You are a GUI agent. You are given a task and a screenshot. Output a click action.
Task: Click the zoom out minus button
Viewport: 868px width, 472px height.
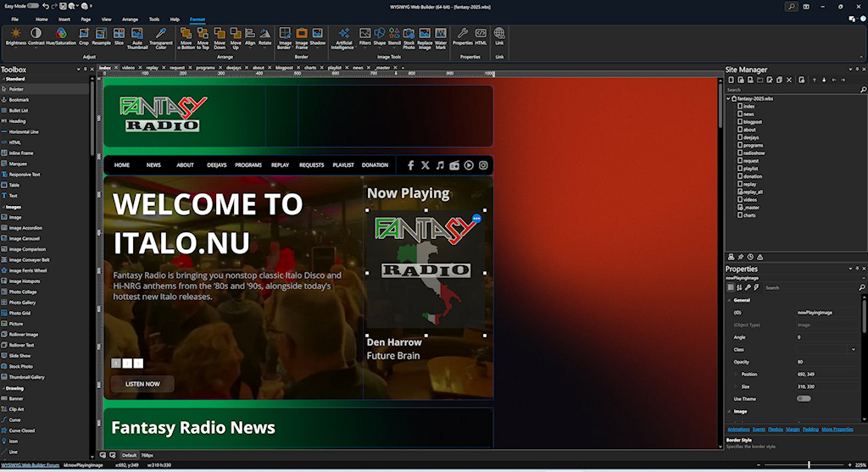point(759,465)
